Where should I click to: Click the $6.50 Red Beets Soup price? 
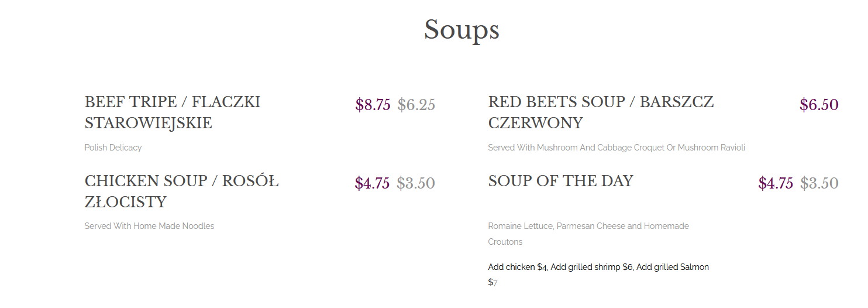tap(818, 105)
